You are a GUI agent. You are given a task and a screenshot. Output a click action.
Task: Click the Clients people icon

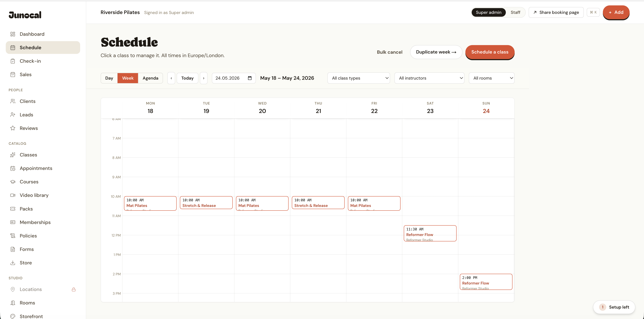[13, 101]
